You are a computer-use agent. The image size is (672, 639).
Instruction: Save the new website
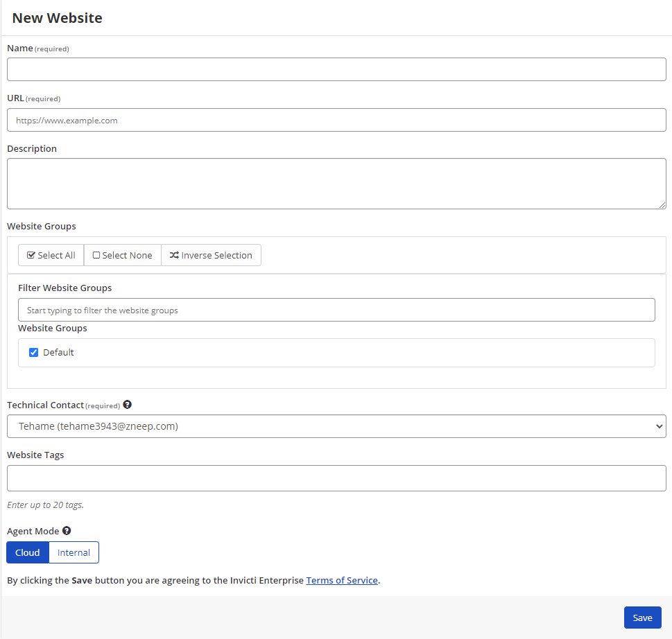(x=642, y=618)
